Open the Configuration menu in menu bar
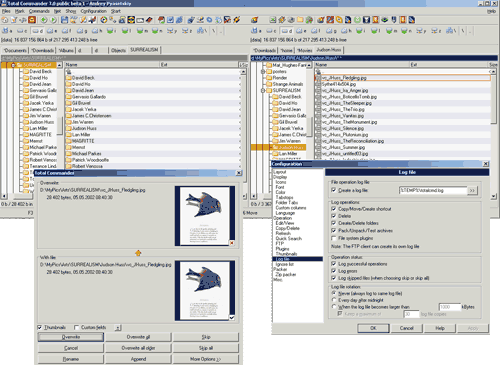The image size is (500, 365). coord(93,11)
